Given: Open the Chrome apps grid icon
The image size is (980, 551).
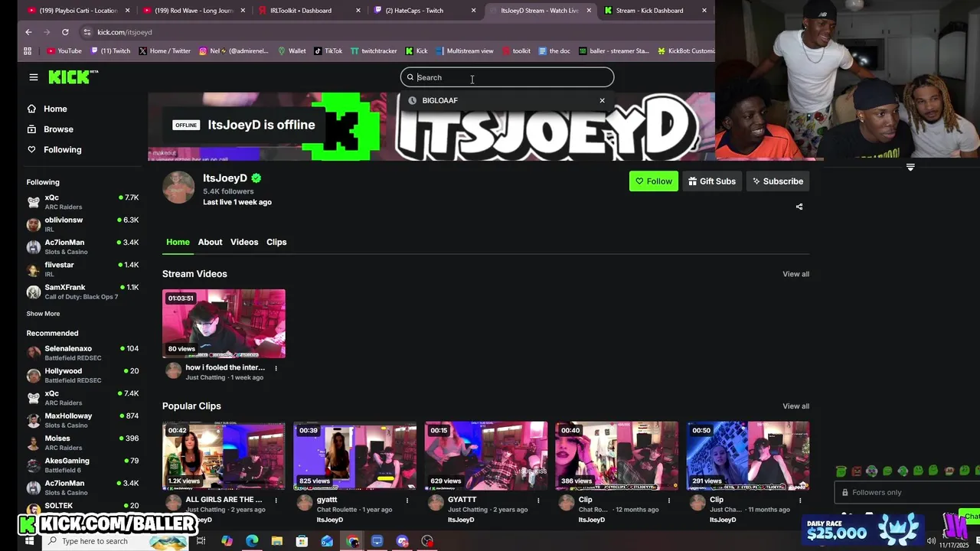Looking at the screenshot, I should tap(28, 51).
